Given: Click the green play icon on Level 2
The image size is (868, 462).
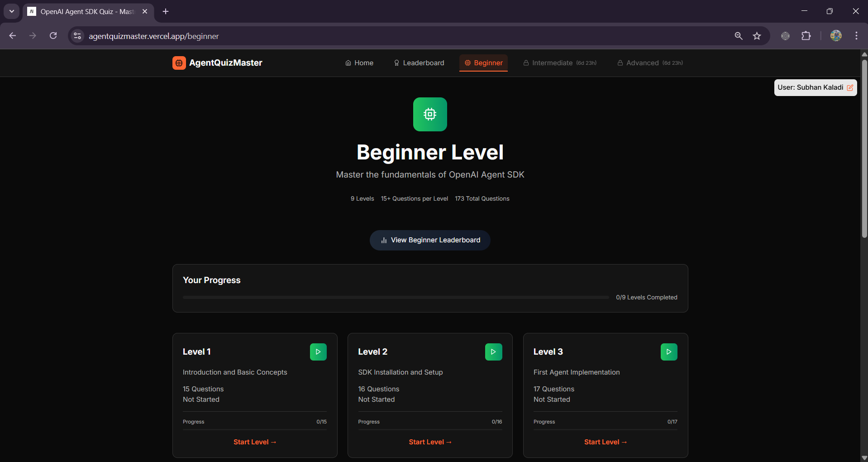Looking at the screenshot, I should pos(493,352).
